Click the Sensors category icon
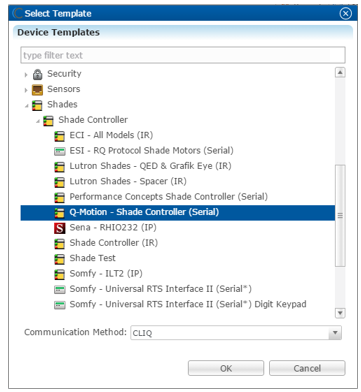The height and width of the screenshot is (392, 361). [37, 90]
